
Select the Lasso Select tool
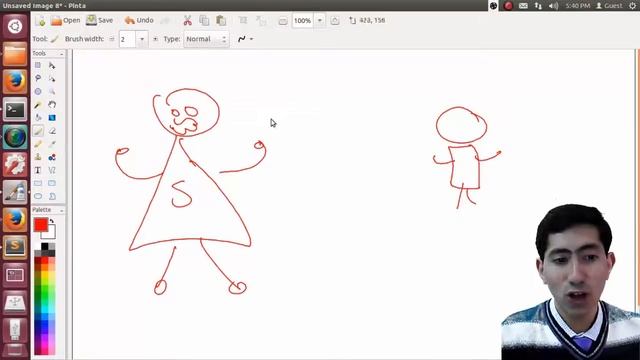point(38,78)
